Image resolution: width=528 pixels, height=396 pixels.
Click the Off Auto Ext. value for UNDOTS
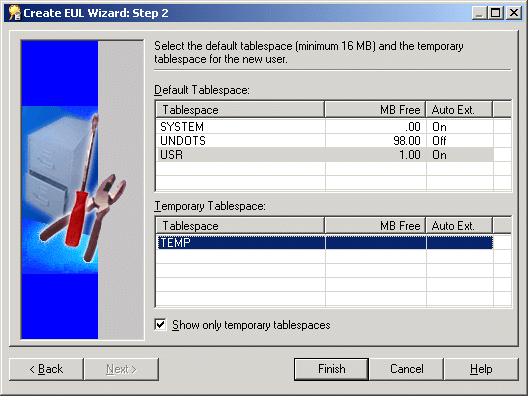(x=439, y=140)
